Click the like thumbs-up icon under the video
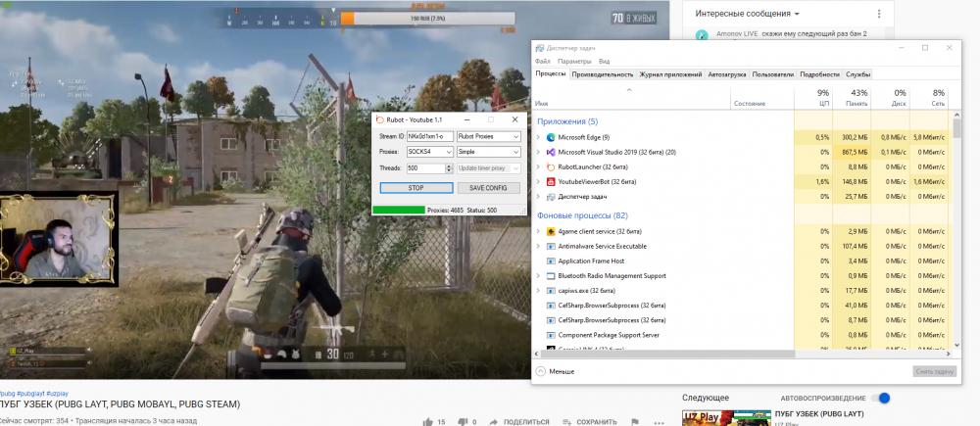Image resolution: width=980 pixels, height=426 pixels. pyautogui.click(x=428, y=421)
